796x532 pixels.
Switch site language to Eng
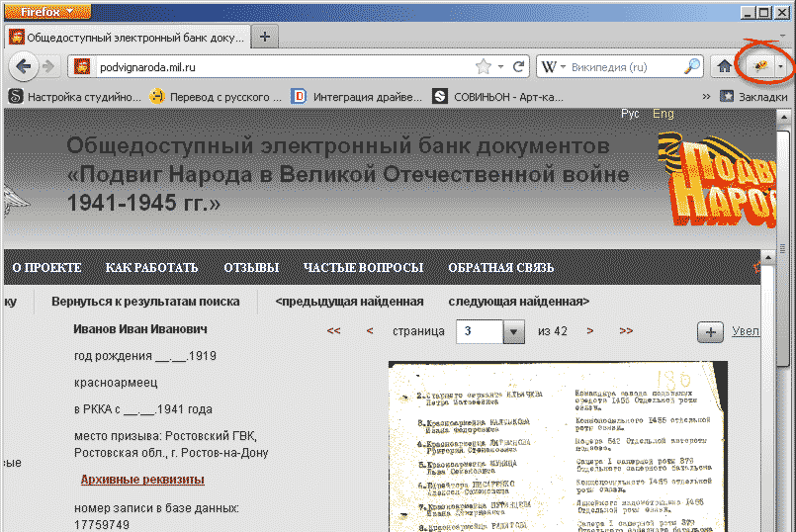pos(663,114)
